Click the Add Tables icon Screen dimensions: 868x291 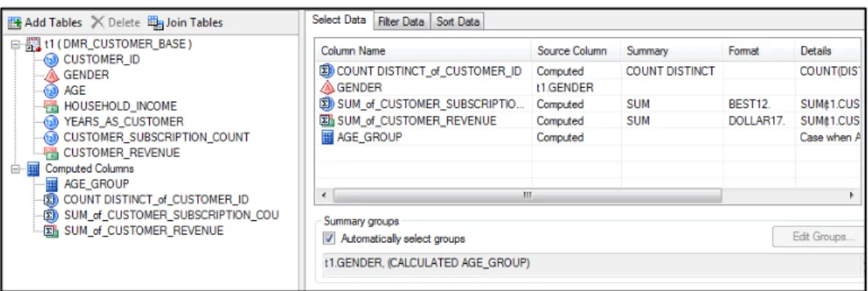point(15,23)
